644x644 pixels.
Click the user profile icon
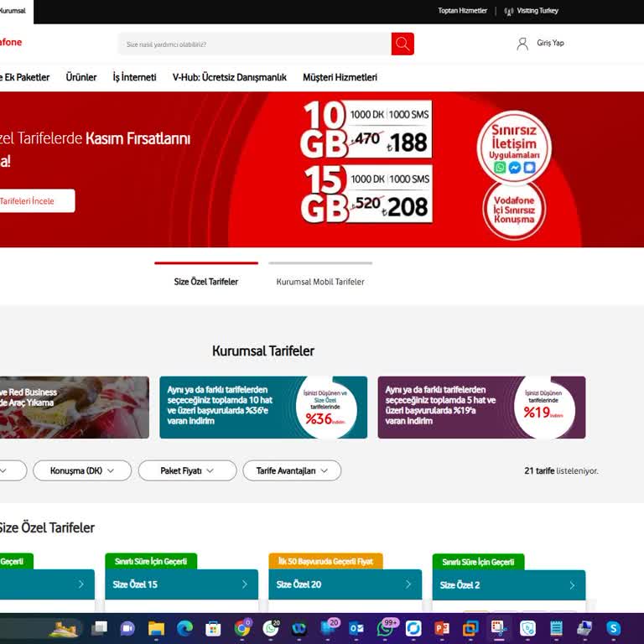(x=522, y=44)
